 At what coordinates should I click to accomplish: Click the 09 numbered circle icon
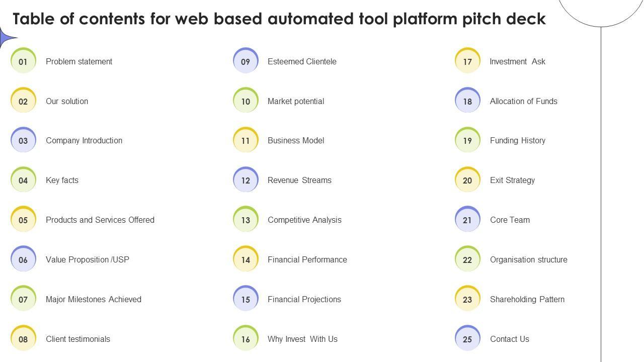[246, 61]
